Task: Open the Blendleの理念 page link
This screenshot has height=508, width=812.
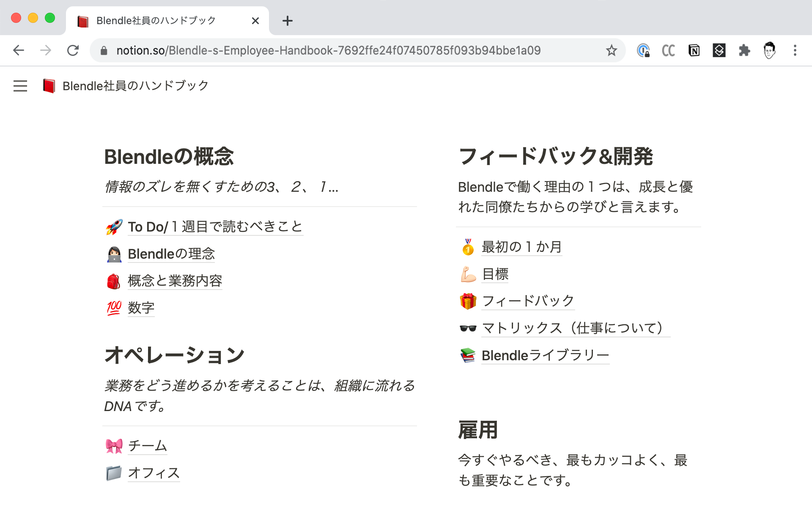Action: tap(171, 254)
